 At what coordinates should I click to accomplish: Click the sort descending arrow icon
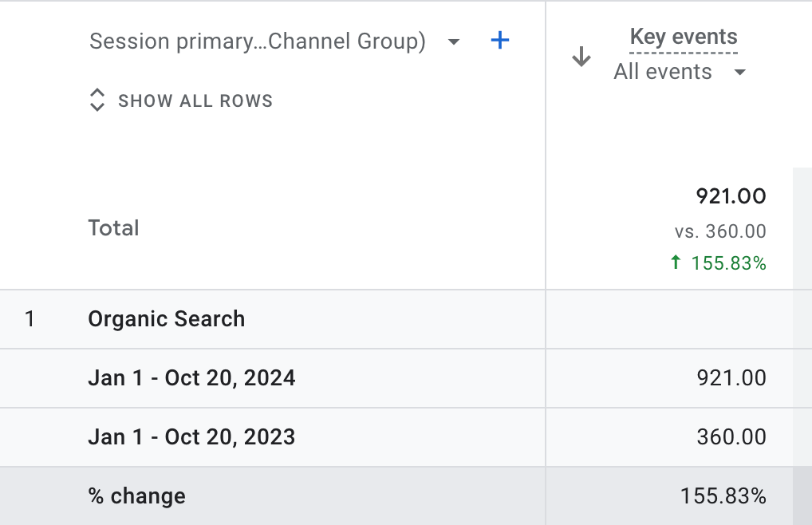tap(581, 57)
